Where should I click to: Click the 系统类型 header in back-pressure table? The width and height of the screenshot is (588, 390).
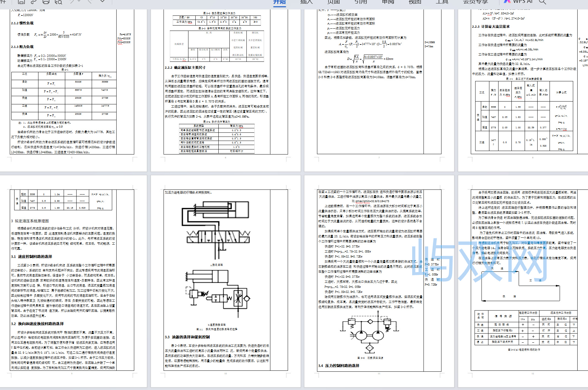[x=199, y=126]
